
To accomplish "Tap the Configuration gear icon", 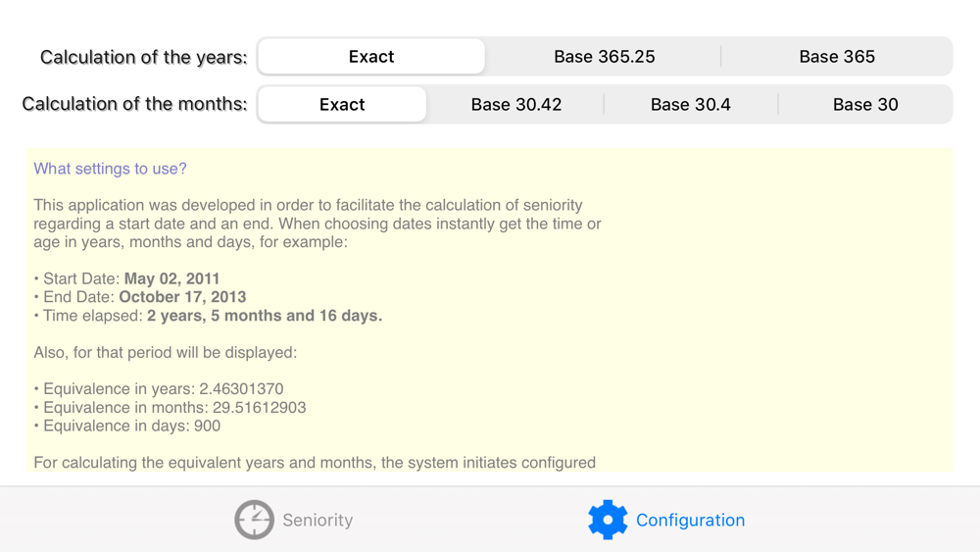I will click(x=608, y=520).
